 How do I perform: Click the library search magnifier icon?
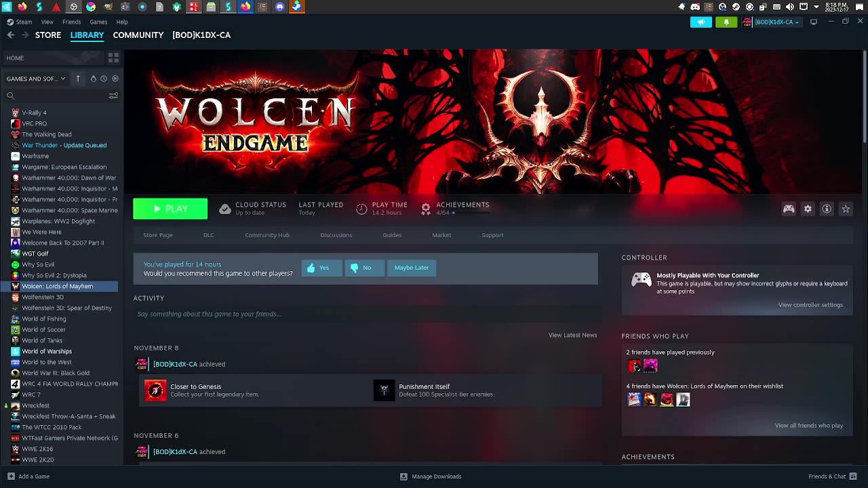pyautogui.click(x=11, y=96)
